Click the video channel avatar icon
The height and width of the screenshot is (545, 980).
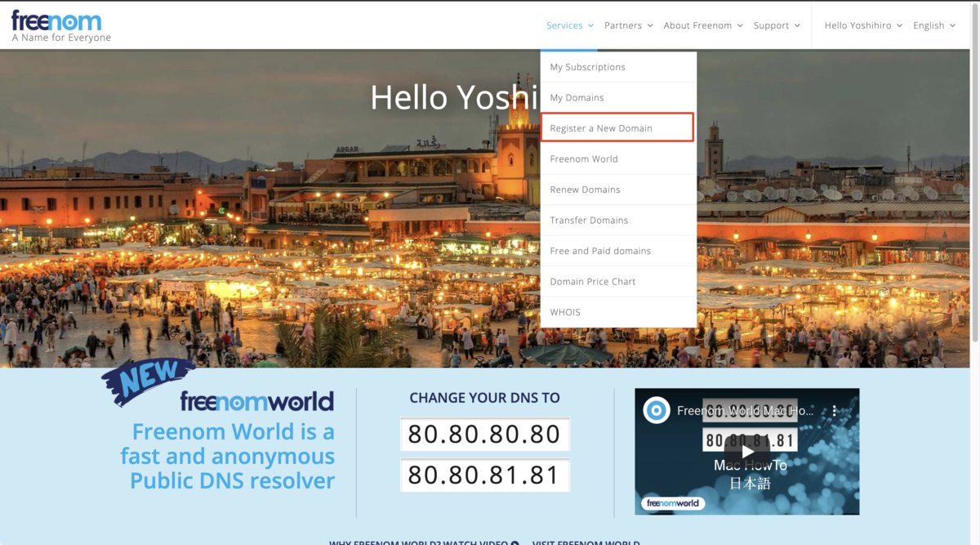[656, 410]
